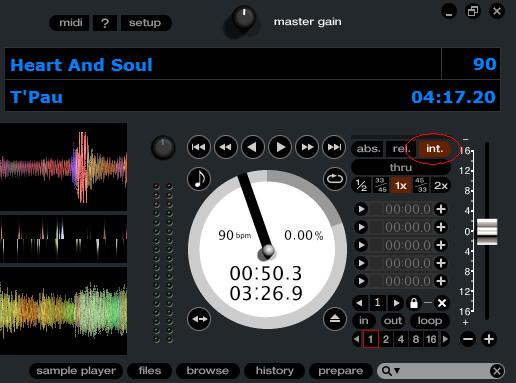The width and height of the screenshot is (516, 383).
Task: Open the browse panel
Action: tap(208, 371)
